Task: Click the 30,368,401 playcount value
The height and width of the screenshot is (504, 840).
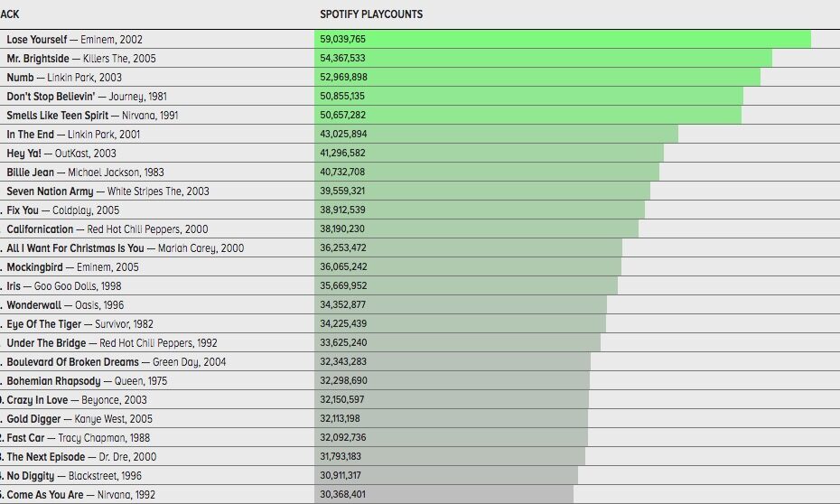Action: pos(343,494)
